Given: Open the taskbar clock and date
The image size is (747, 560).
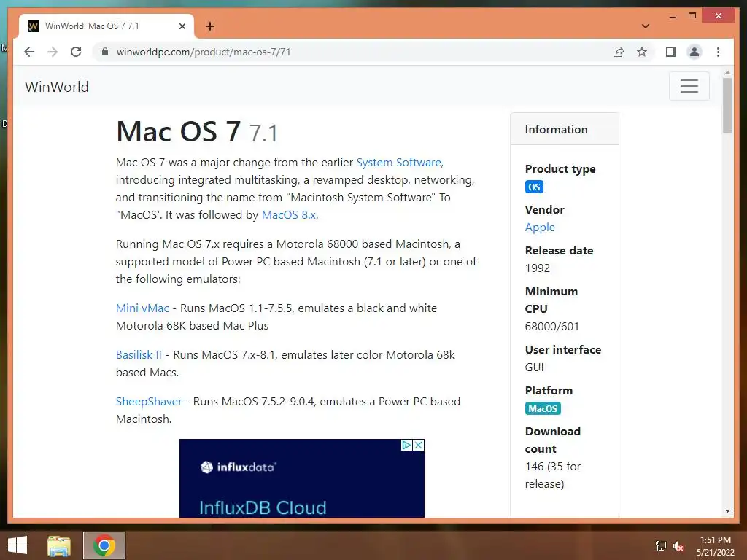Looking at the screenshot, I should pos(716,546).
